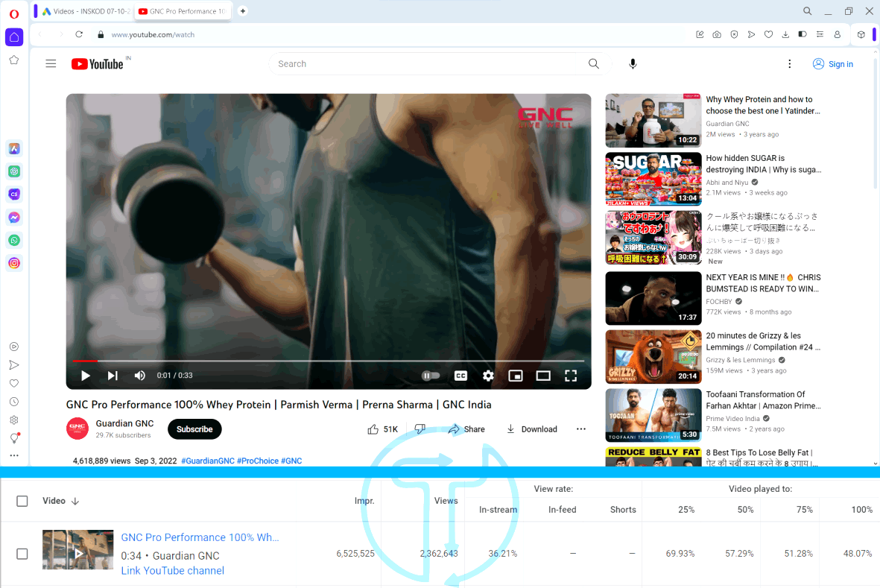Open the YouTube hamburger guide menu
The width and height of the screenshot is (880, 588).
(51, 64)
